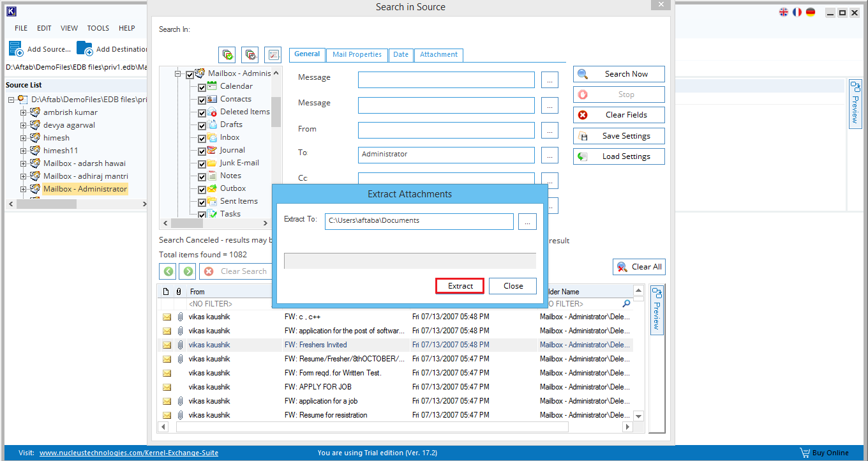Click the Calendar folder icon in the tree
The width and height of the screenshot is (868, 461).
pos(212,86)
